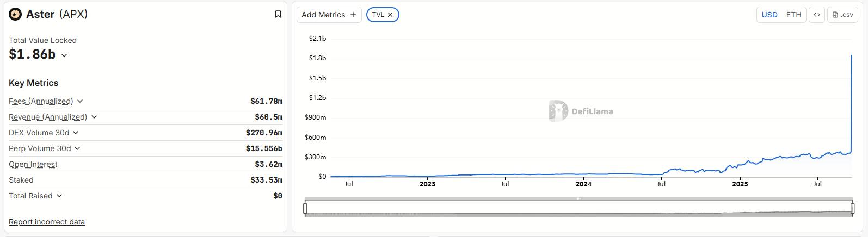
Task: Click Report incorrect data link
Action: coord(47,222)
